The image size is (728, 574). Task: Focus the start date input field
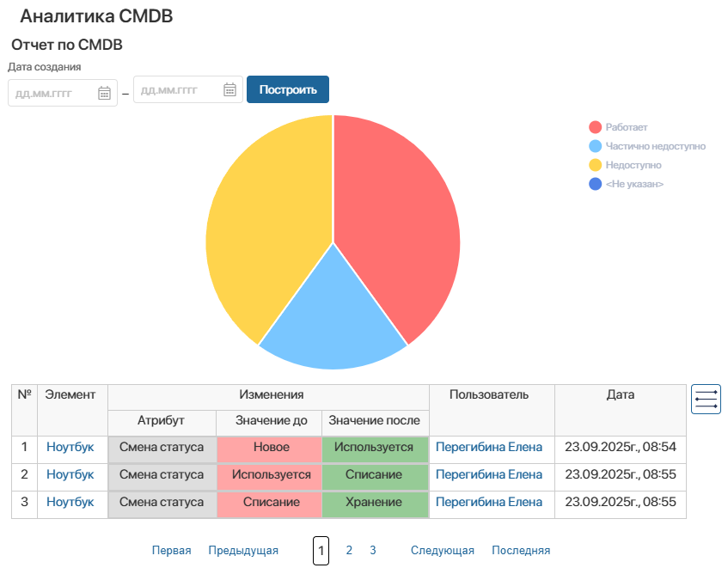point(63,94)
